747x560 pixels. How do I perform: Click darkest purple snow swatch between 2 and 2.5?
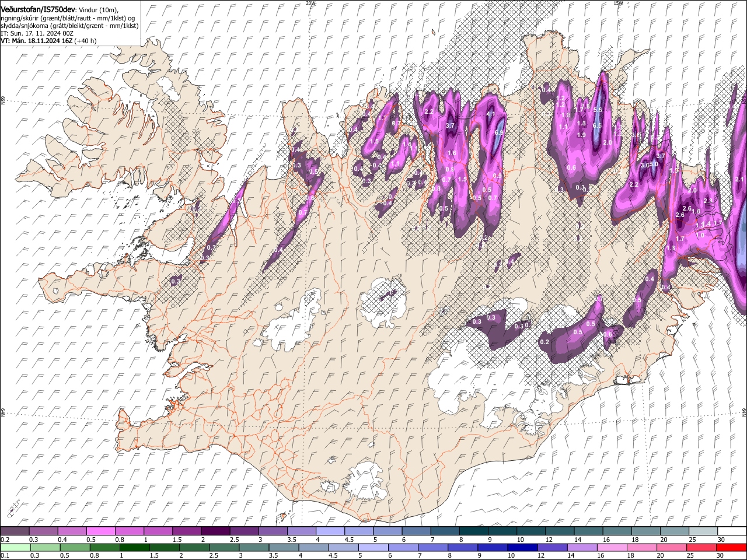point(215,531)
